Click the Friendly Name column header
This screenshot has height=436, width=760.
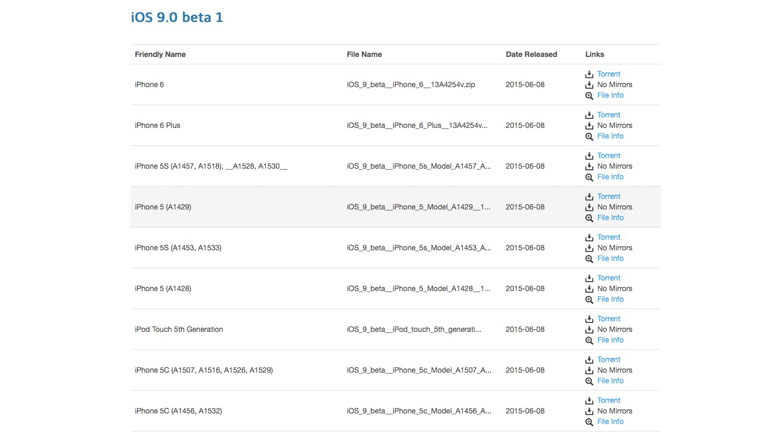click(x=160, y=54)
